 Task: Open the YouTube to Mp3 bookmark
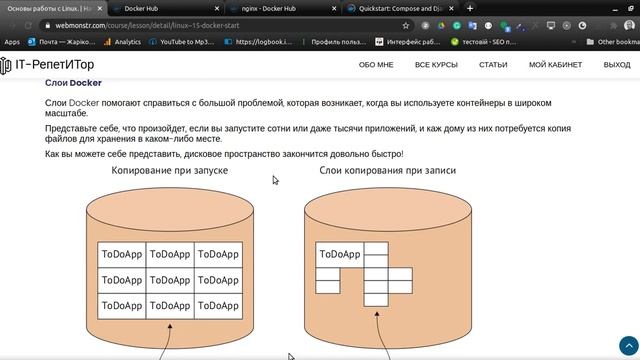(x=182, y=42)
